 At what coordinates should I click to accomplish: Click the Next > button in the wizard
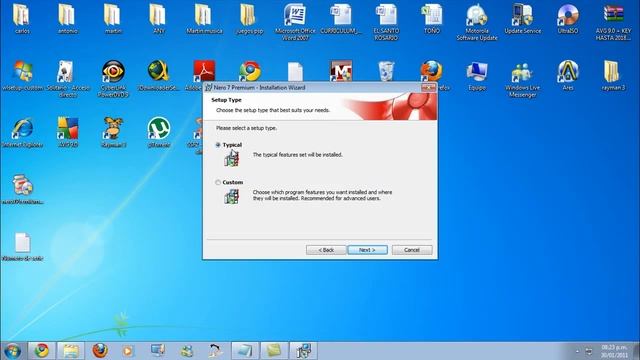[x=367, y=250]
